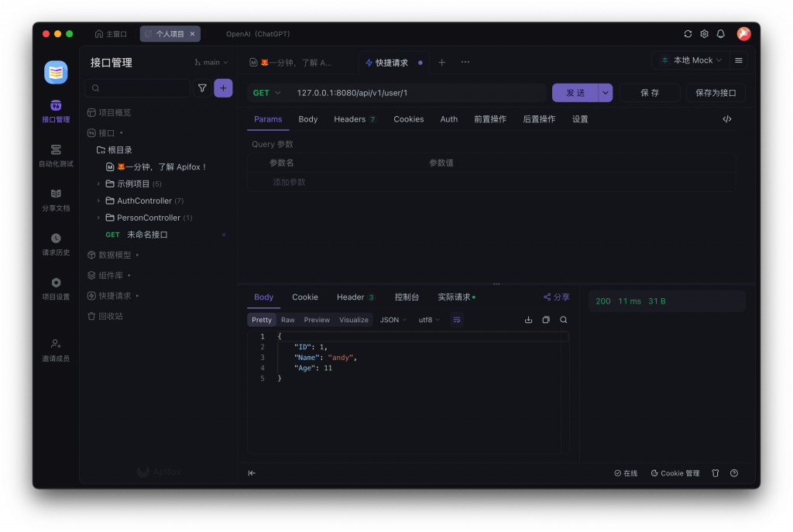The image size is (793, 532).
Task: Open the tab options three-dots menu
Action: point(465,62)
